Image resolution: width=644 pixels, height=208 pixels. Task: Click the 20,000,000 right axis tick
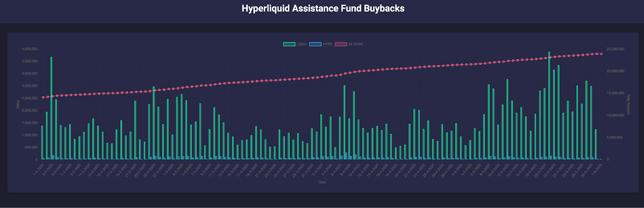615,71
